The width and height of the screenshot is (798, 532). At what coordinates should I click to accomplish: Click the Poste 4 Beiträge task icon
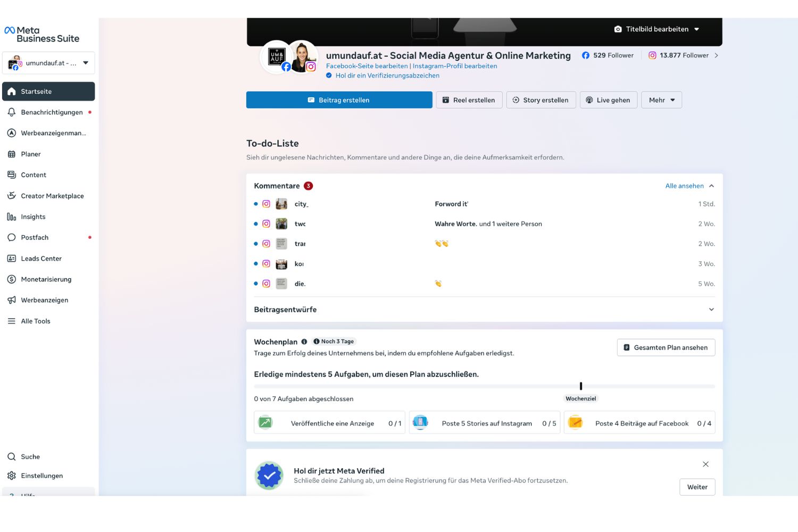575,422
